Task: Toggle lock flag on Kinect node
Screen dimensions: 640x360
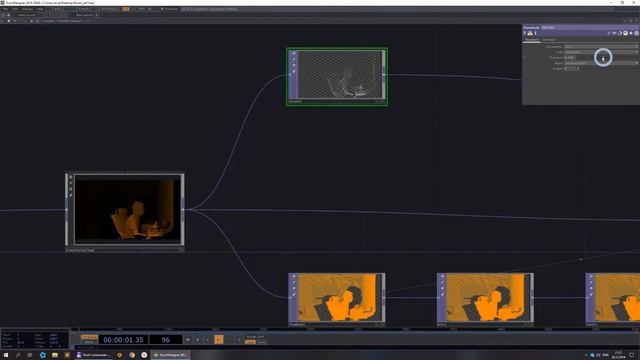Action: [70, 196]
